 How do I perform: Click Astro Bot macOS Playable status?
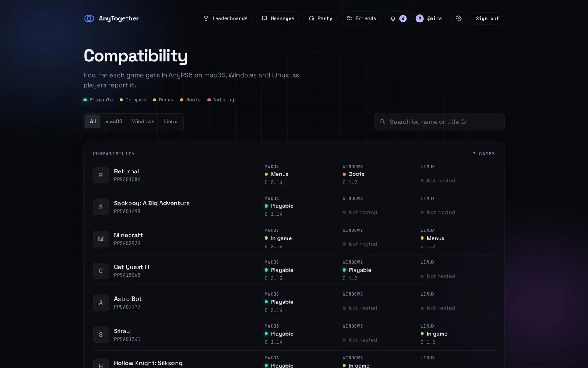pos(279,302)
